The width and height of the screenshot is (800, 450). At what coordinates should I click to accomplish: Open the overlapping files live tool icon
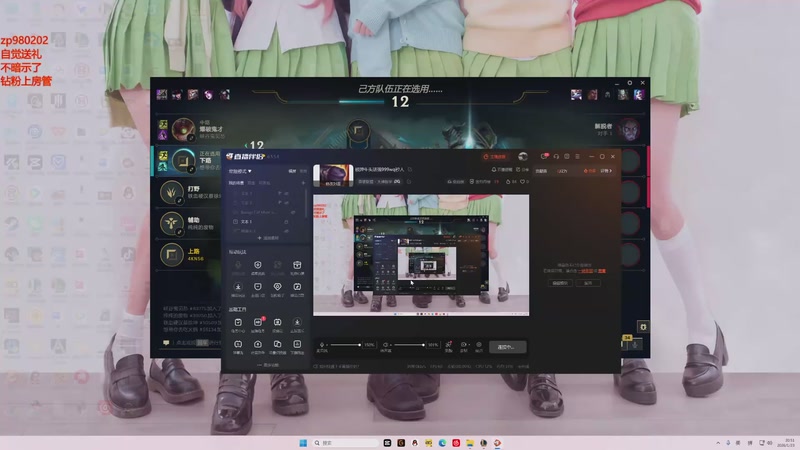(277, 344)
